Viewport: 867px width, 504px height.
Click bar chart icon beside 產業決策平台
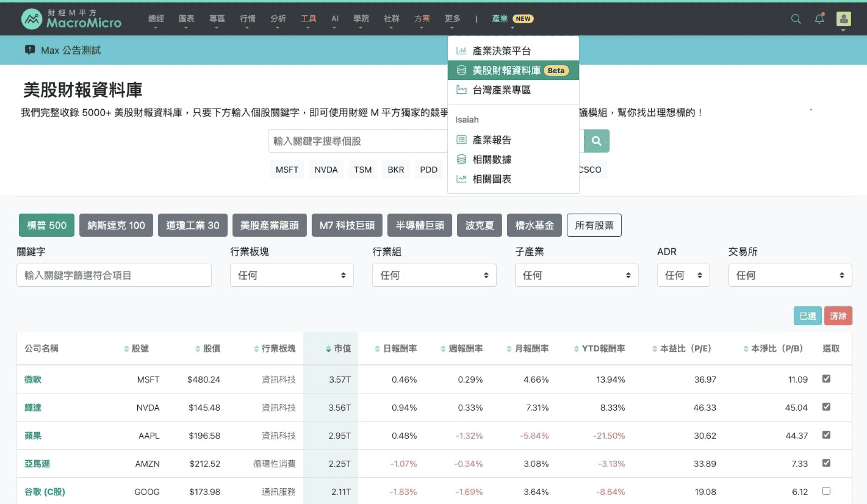point(461,51)
